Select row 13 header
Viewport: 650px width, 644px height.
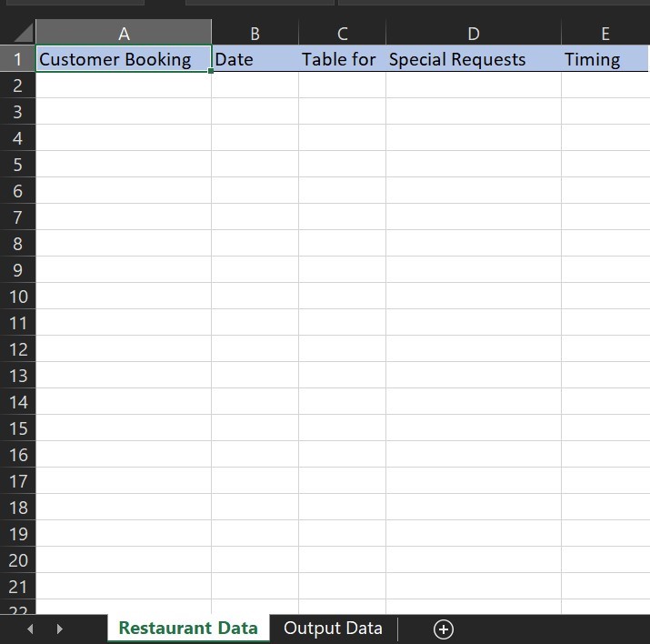point(17,376)
